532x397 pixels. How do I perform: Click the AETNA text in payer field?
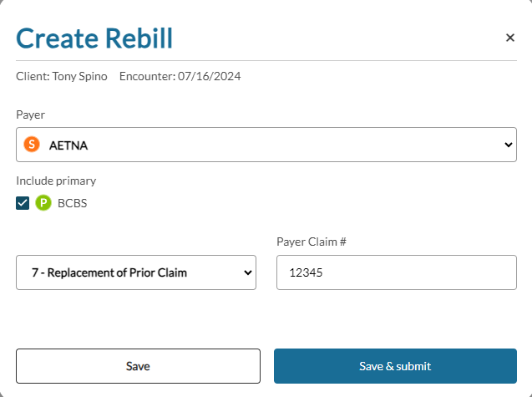[68, 145]
